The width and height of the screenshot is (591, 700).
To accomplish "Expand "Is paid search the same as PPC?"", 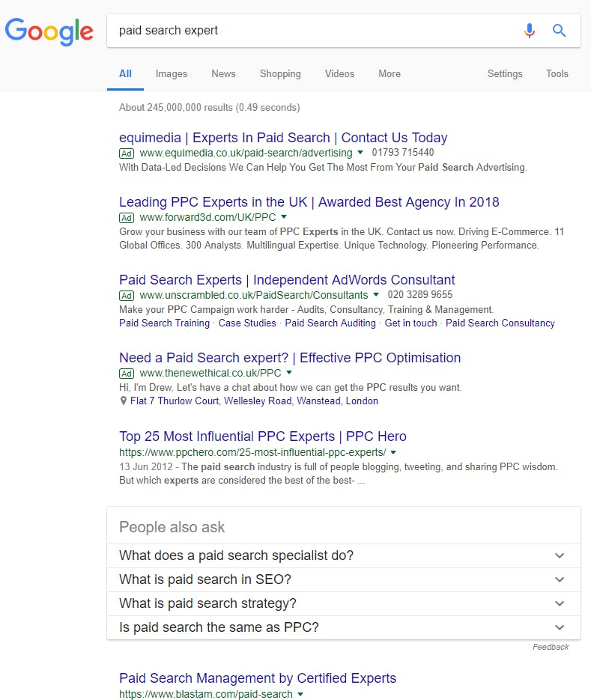I will click(x=559, y=627).
